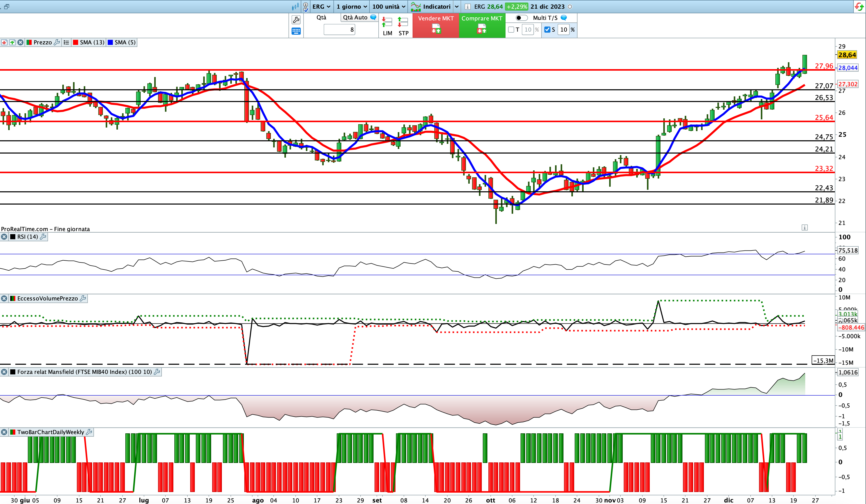Click the chart link group pin icon
Screen dimensions: 866x504
306,7
